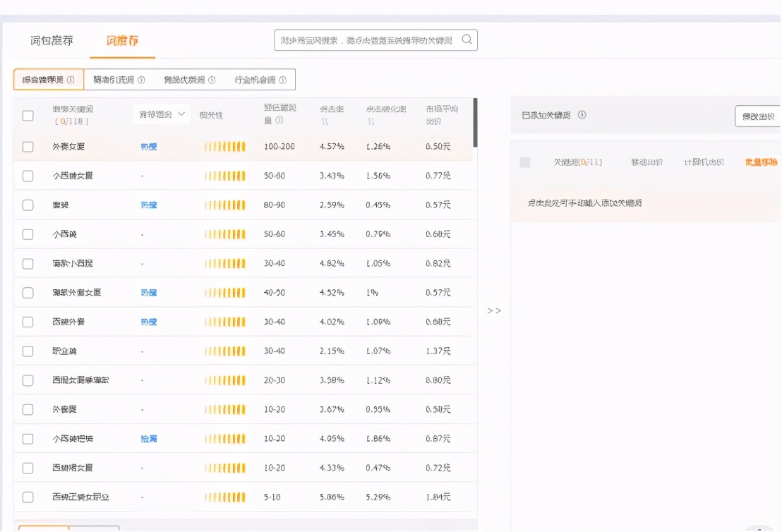Click the double-arrow transfer icon between panels

pyautogui.click(x=494, y=310)
